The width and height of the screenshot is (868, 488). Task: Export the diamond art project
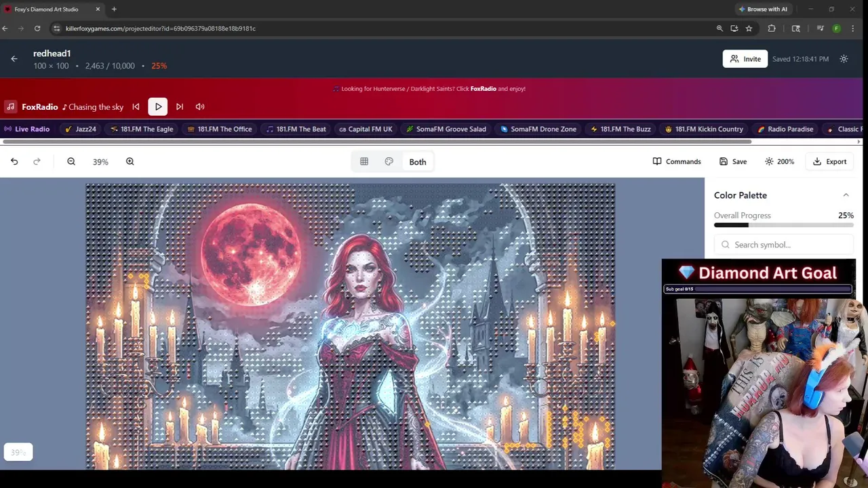coord(829,161)
